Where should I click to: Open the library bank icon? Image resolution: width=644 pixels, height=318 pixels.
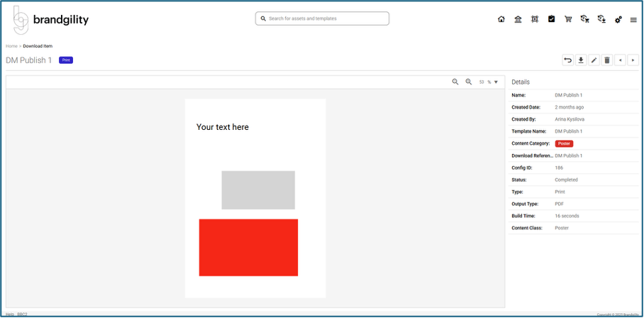(518, 19)
